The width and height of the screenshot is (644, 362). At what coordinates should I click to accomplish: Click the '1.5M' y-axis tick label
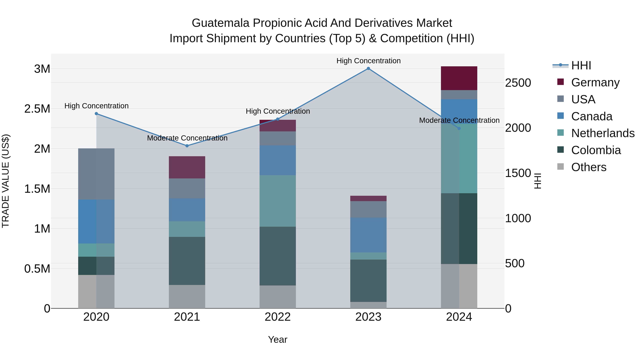37,189
